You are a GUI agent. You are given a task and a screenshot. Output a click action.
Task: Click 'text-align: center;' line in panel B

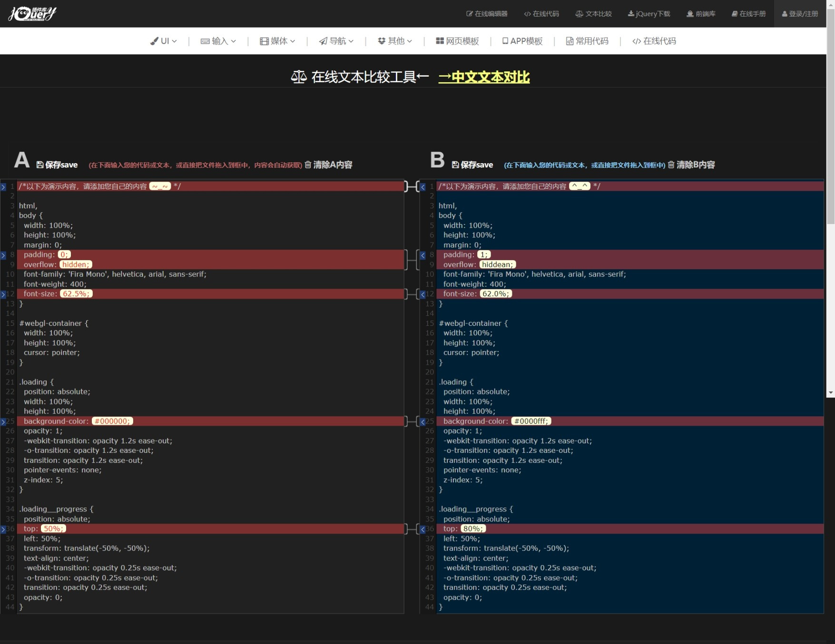point(476,558)
